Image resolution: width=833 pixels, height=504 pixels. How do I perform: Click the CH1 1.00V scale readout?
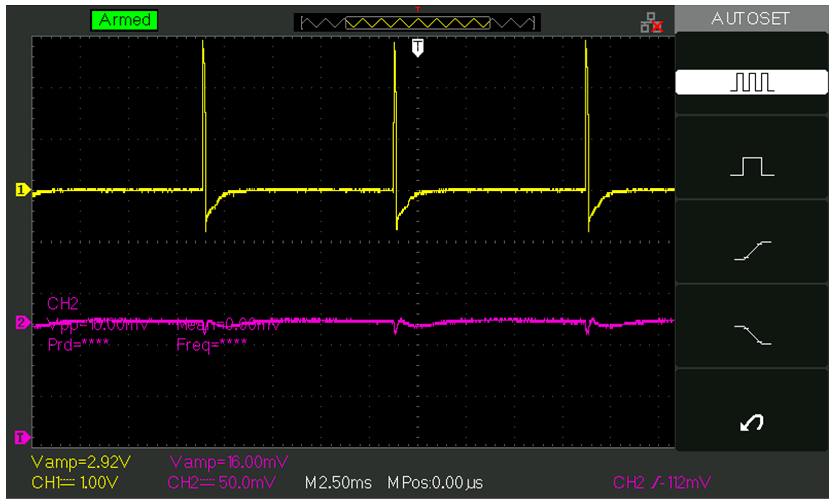pyautogui.click(x=75, y=482)
